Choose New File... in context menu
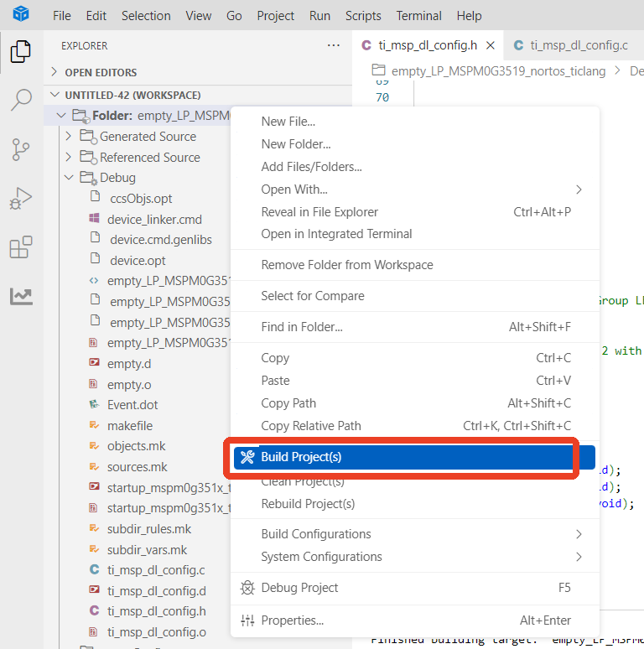 [x=415, y=122]
